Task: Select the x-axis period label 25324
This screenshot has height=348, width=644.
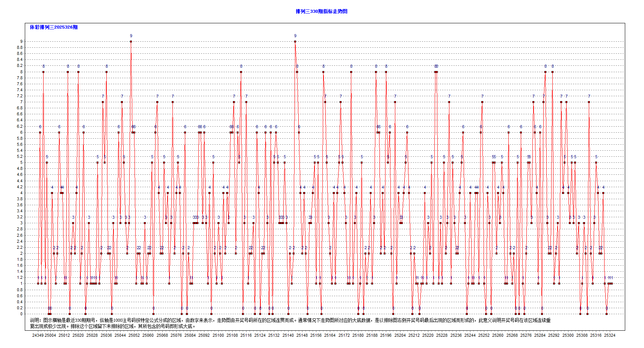Action: (x=609, y=335)
